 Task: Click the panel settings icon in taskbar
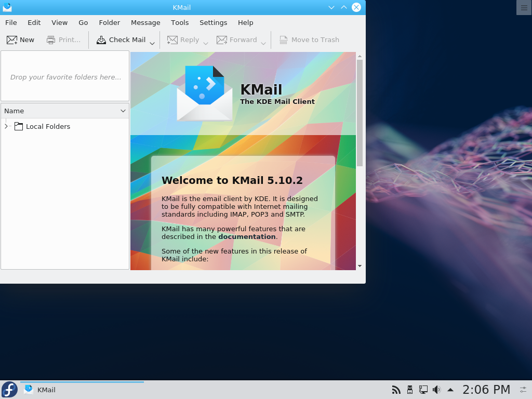(x=523, y=390)
